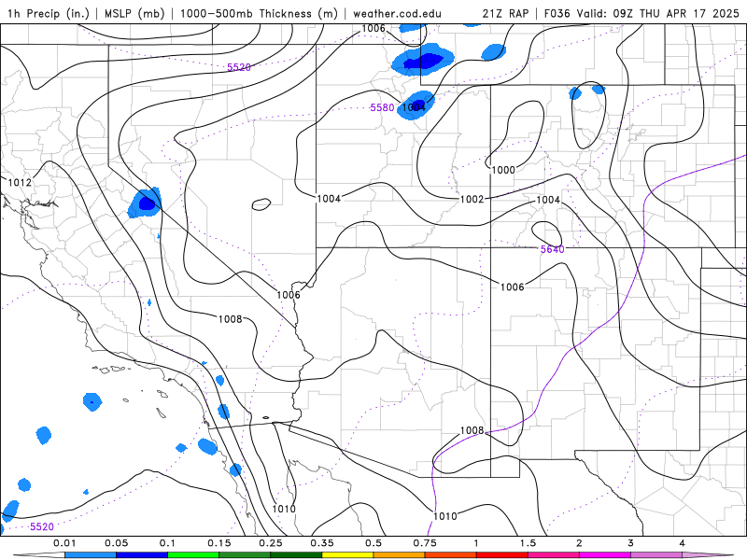Click the dark green 0.25 legend swatch
Screen dimensions: 747x560
tap(296, 555)
